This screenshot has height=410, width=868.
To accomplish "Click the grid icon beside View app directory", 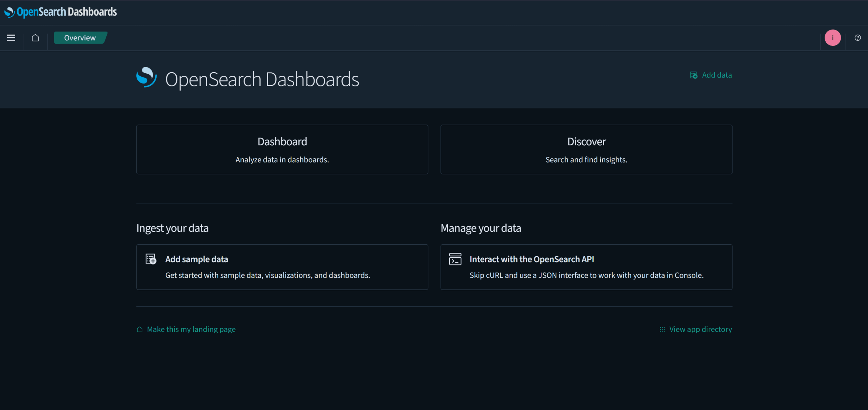I will tap(662, 329).
